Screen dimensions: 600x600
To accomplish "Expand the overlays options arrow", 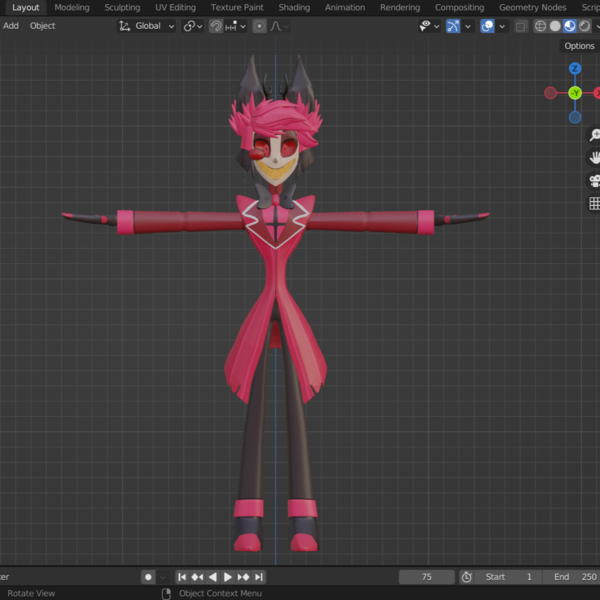I will (x=502, y=26).
